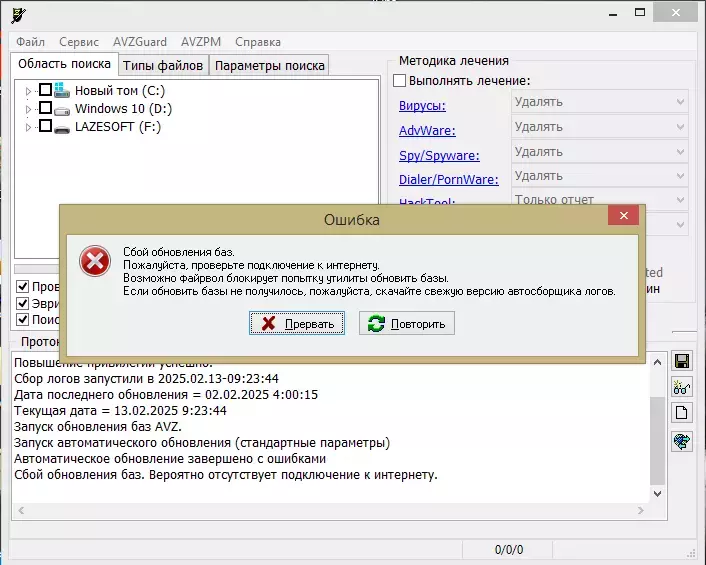Click the protocol vertical scrollbar down arrow
The width and height of the screenshot is (706, 565).
point(657,493)
